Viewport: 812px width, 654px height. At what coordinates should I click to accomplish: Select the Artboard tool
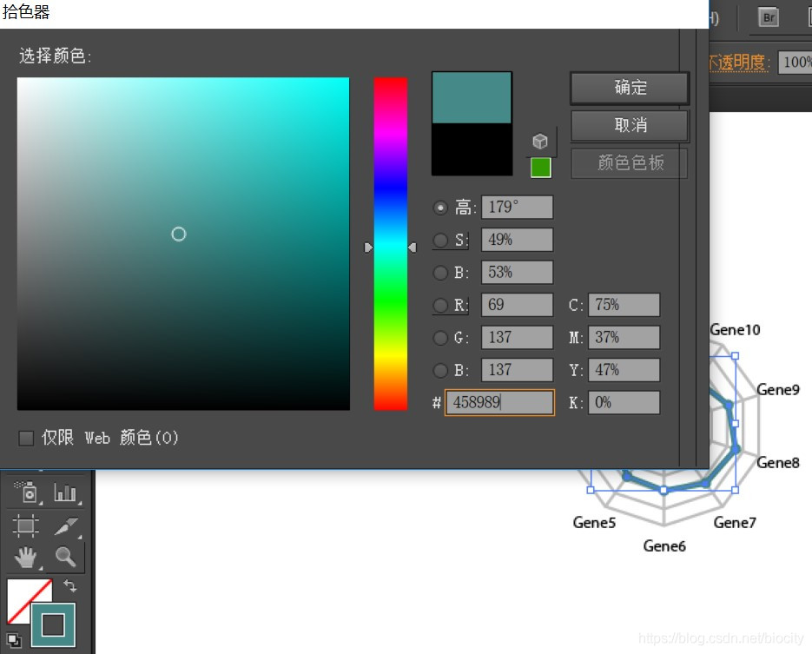pyautogui.click(x=26, y=525)
